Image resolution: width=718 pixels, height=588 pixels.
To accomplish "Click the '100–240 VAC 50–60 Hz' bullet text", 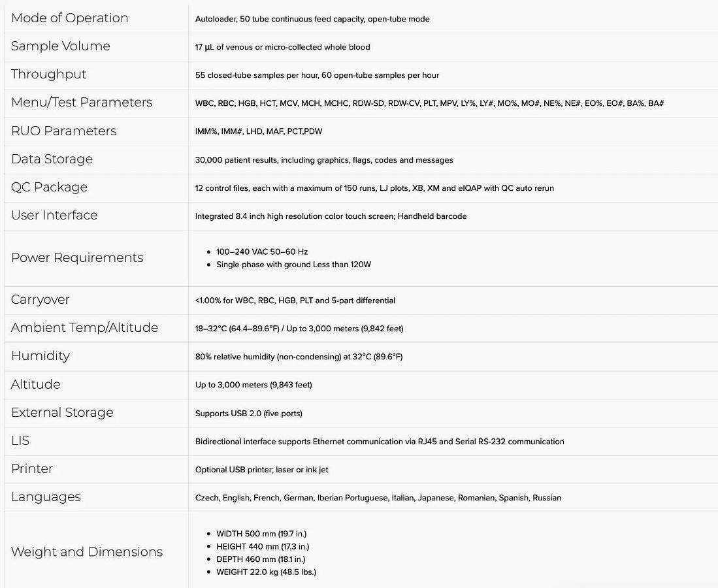I will tap(262, 252).
